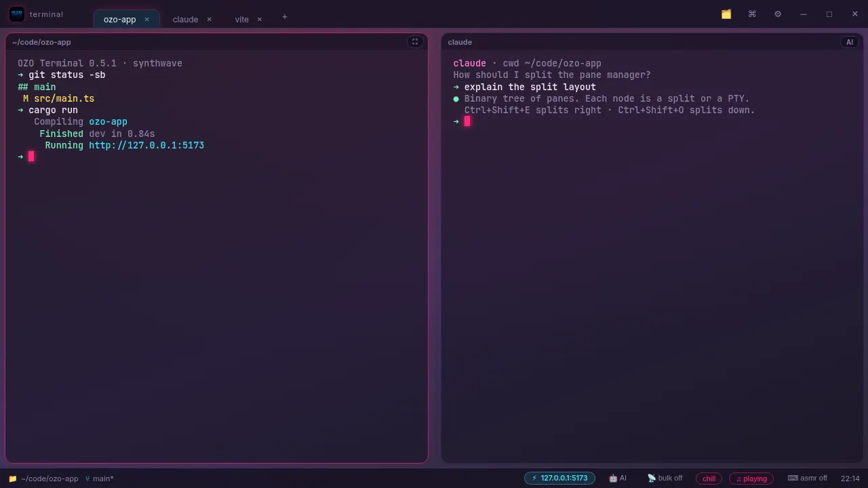Click the cargo run command line
The height and width of the screenshot is (488, 868).
click(47, 110)
